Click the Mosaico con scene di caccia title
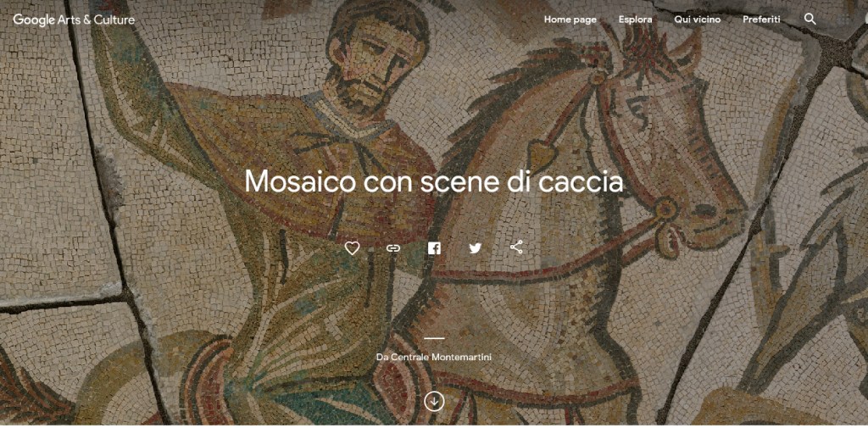This screenshot has height=428, width=868. tap(434, 181)
